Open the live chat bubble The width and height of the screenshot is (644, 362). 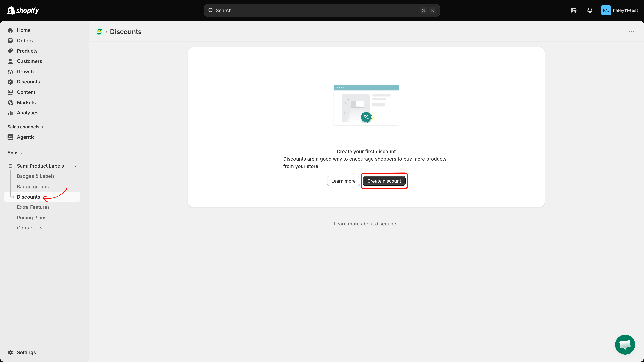tap(625, 345)
